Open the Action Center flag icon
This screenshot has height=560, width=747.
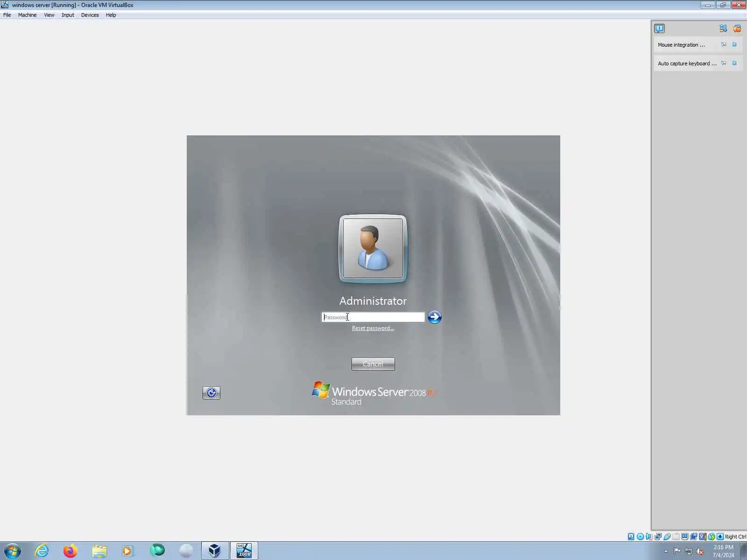pos(677,551)
